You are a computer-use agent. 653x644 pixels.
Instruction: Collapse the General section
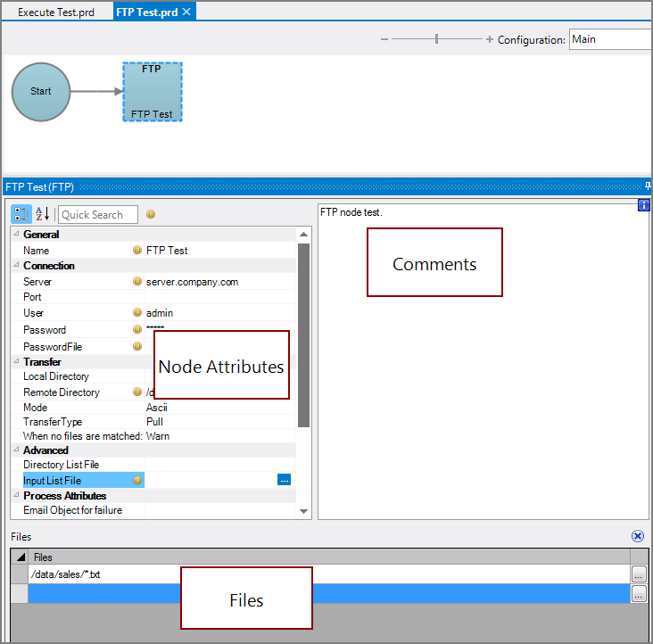coord(16,233)
